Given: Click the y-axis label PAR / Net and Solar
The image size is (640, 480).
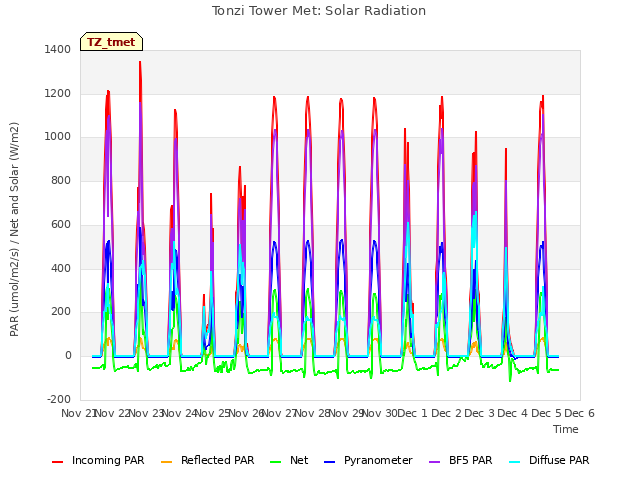Looking at the screenshot, I should 14,229.
